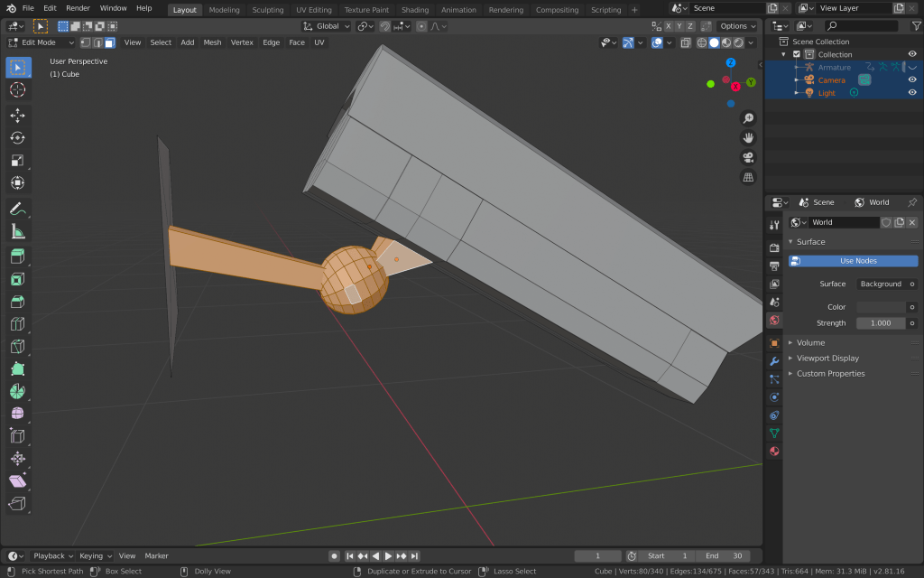Toggle visibility of the Light object

point(911,92)
